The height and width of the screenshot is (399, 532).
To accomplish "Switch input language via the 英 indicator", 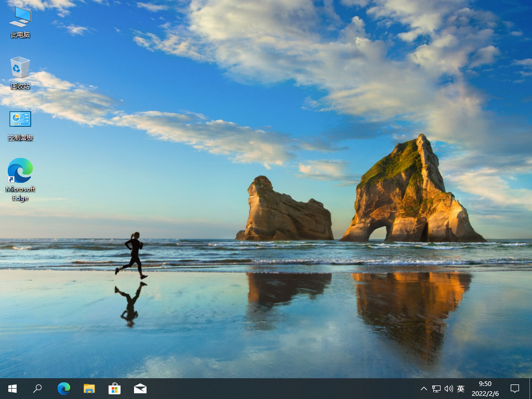I will (460, 388).
